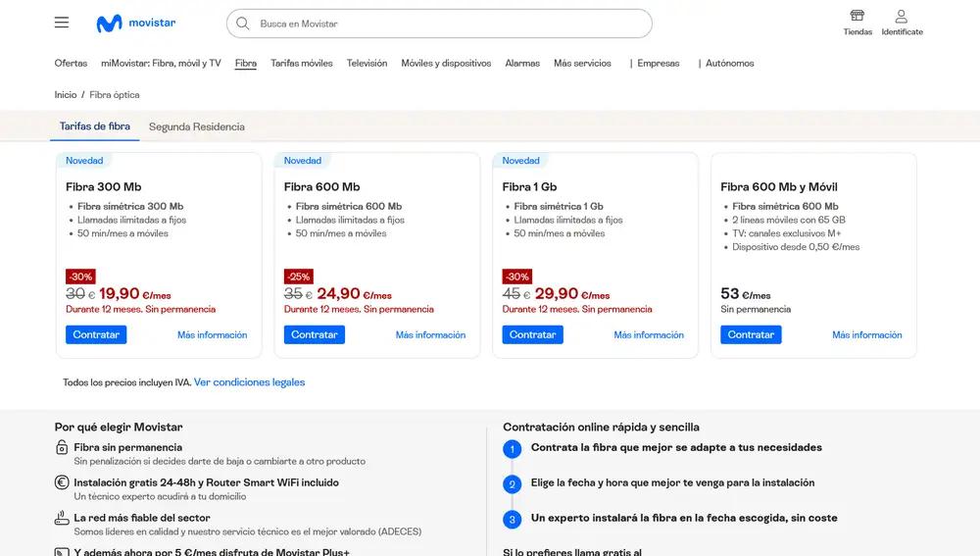Click the Movistar logo
This screenshot has width=980, height=556.
coord(136,24)
